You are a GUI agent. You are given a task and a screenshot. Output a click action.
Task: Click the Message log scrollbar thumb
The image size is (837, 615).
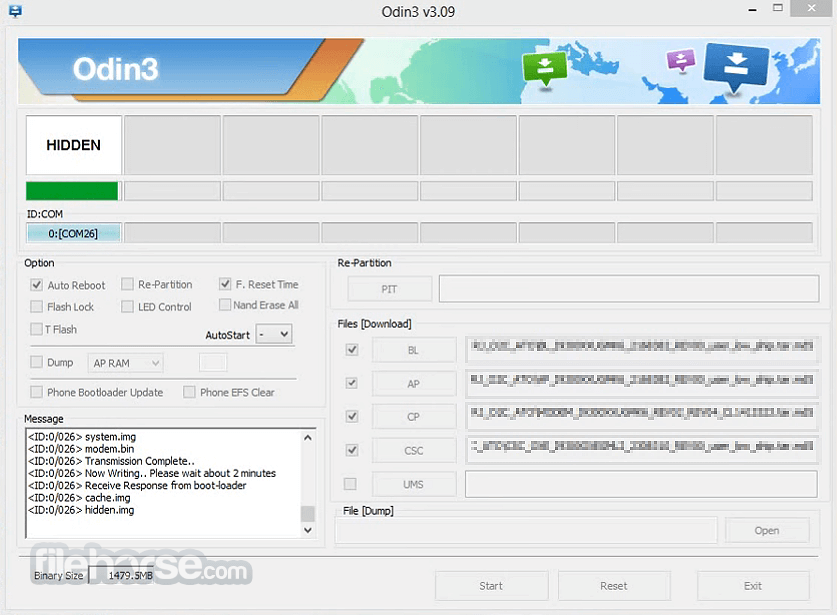point(307,514)
